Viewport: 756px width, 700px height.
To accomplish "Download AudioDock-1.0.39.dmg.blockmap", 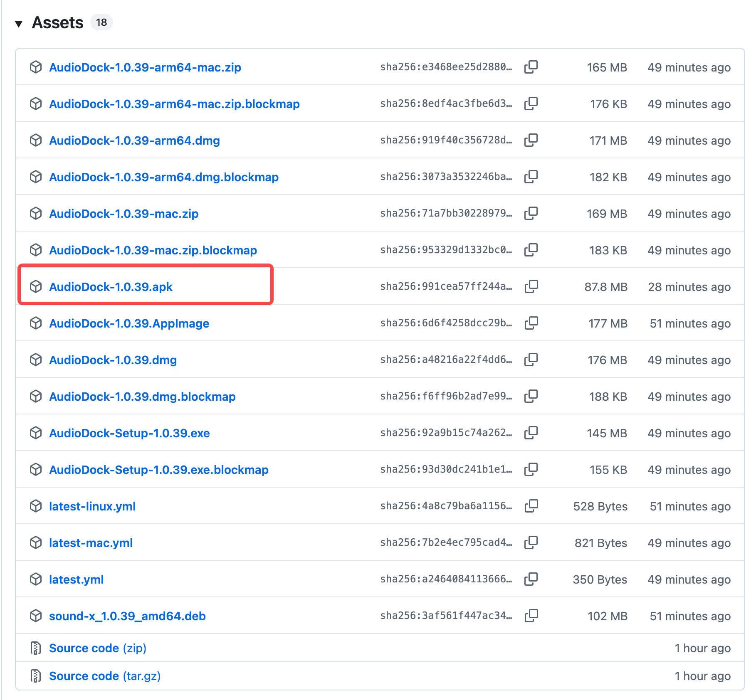I will [x=142, y=397].
